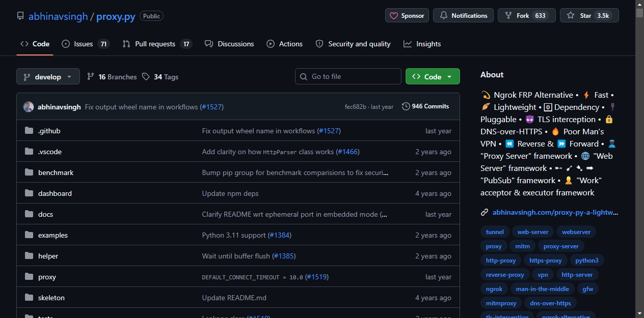Click the folder icon for docs
644x318 pixels.
point(29,214)
